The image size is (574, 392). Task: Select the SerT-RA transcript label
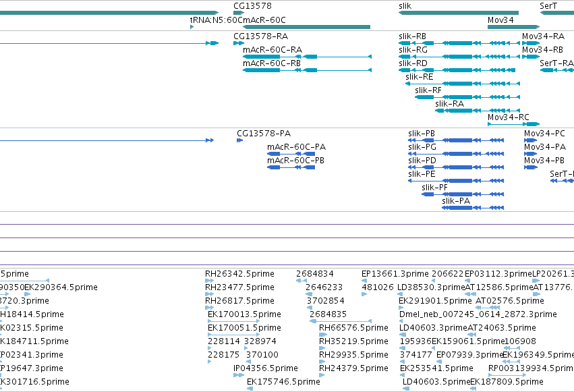coord(556,63)
